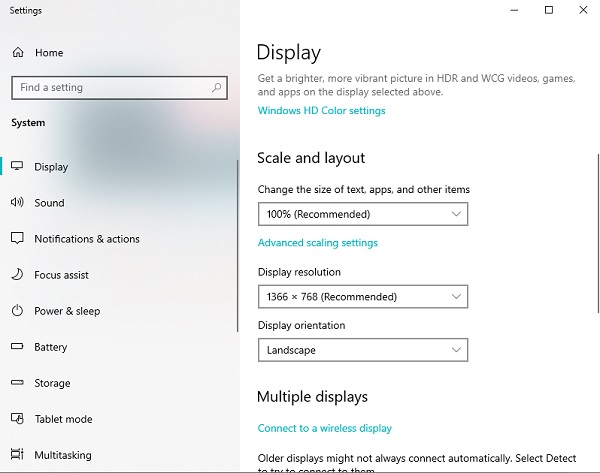Maximize the Settings window
This screenshot has height=473, width=600.
[x=549, y=10]
